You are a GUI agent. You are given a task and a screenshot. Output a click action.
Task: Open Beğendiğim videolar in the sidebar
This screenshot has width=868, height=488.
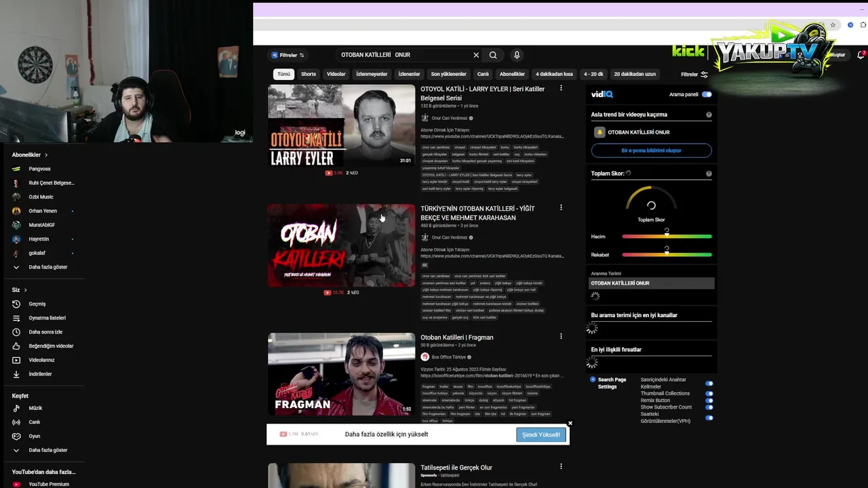click(x=51, y=346)
